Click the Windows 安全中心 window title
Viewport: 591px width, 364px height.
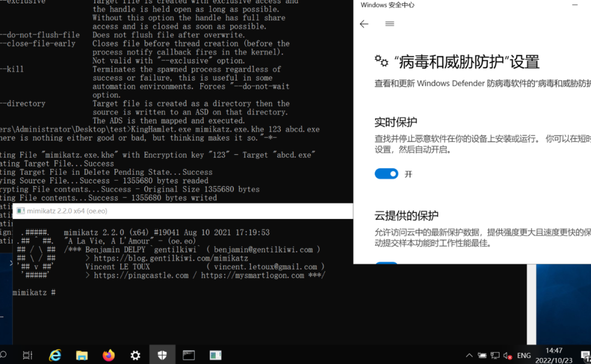(387, 5)
